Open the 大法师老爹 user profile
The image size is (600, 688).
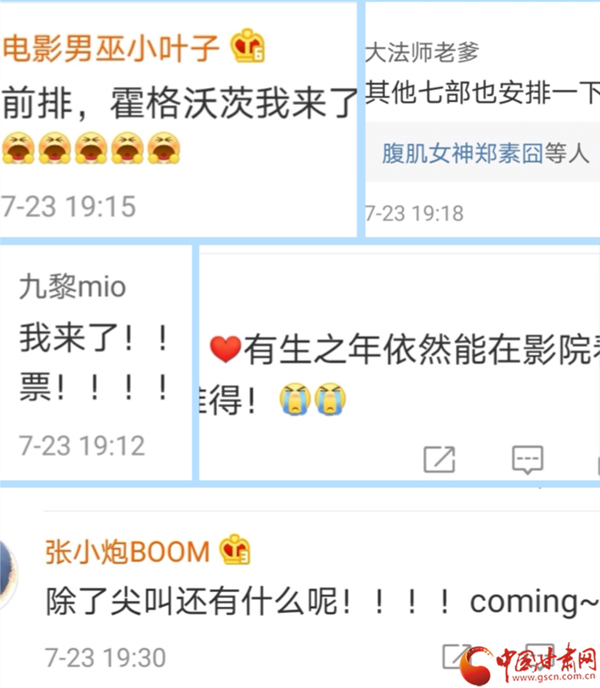tap(422, 52)
